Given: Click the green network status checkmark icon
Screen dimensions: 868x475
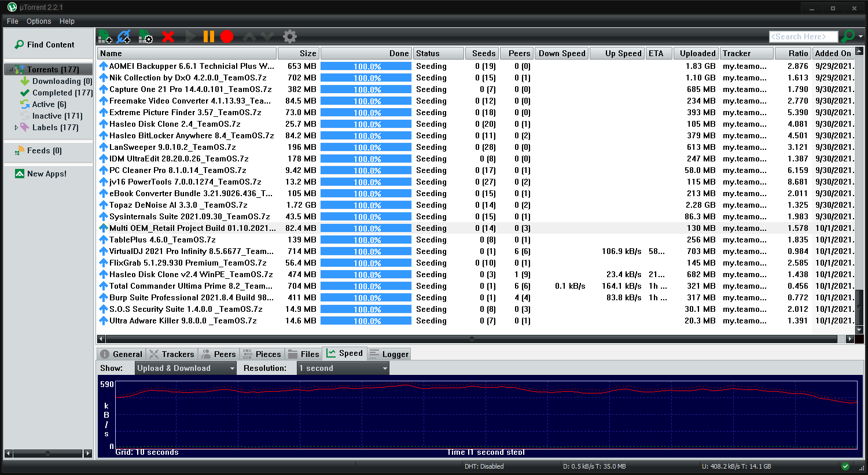Looking at the screenshot, I should [845, 466].
